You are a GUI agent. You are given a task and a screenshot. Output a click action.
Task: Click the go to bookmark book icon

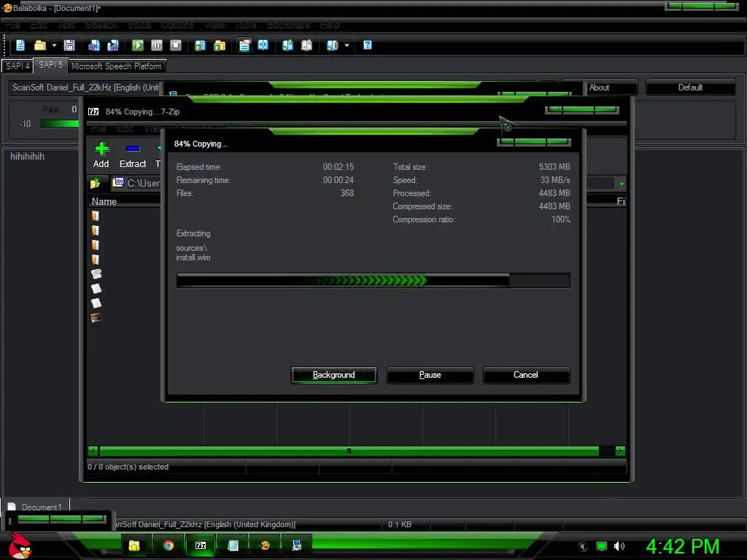click(332, 45)
